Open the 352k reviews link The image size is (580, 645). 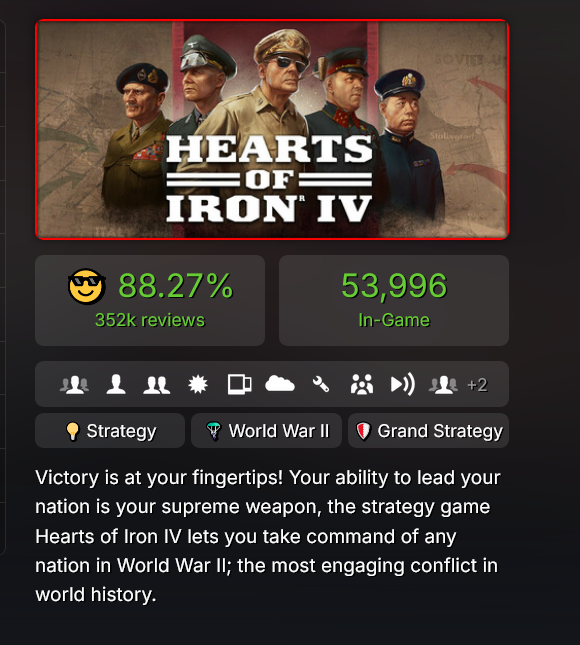[150, 320]
